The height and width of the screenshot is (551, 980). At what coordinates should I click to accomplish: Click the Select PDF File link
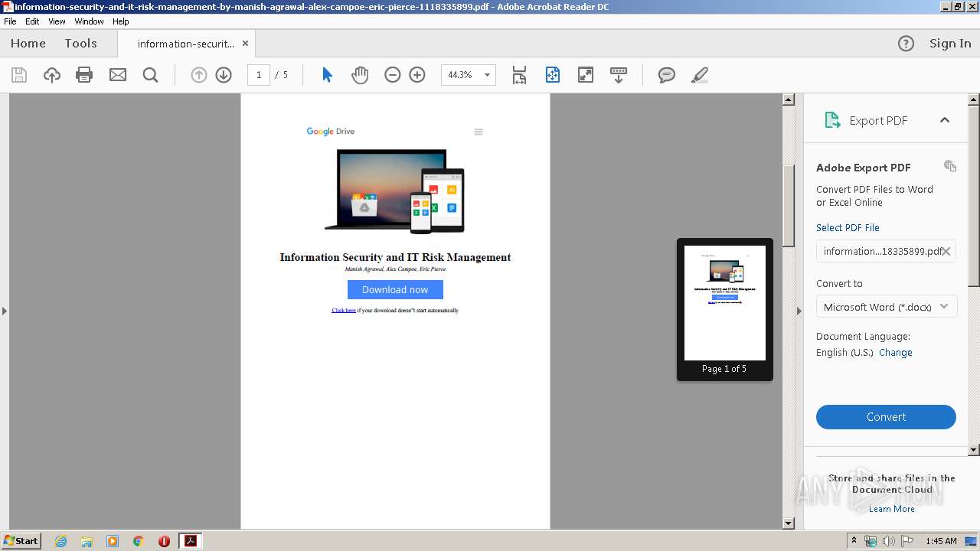pyautogui.click(x=848, y=228)
